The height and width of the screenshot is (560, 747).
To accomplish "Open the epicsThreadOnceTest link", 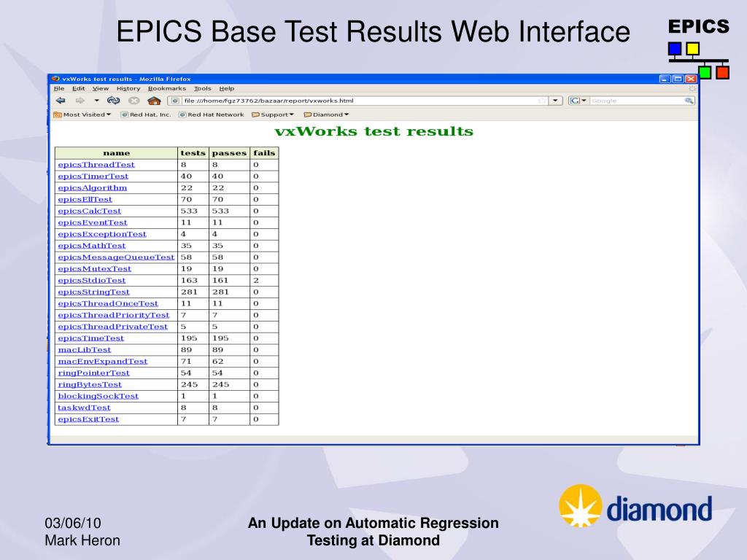I will pyautogui.click(x=108, y=304).
